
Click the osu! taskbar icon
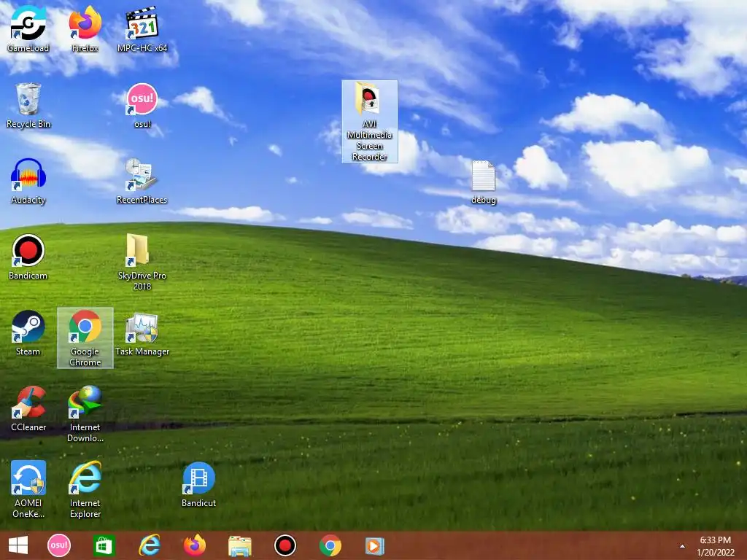point(59,545)
